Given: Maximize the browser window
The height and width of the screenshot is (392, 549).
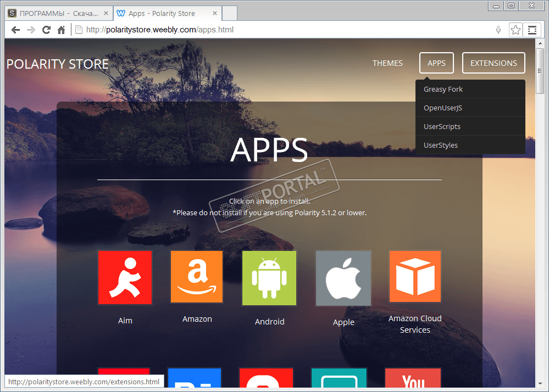Looking at the screenshot, I should pos(511,6).
